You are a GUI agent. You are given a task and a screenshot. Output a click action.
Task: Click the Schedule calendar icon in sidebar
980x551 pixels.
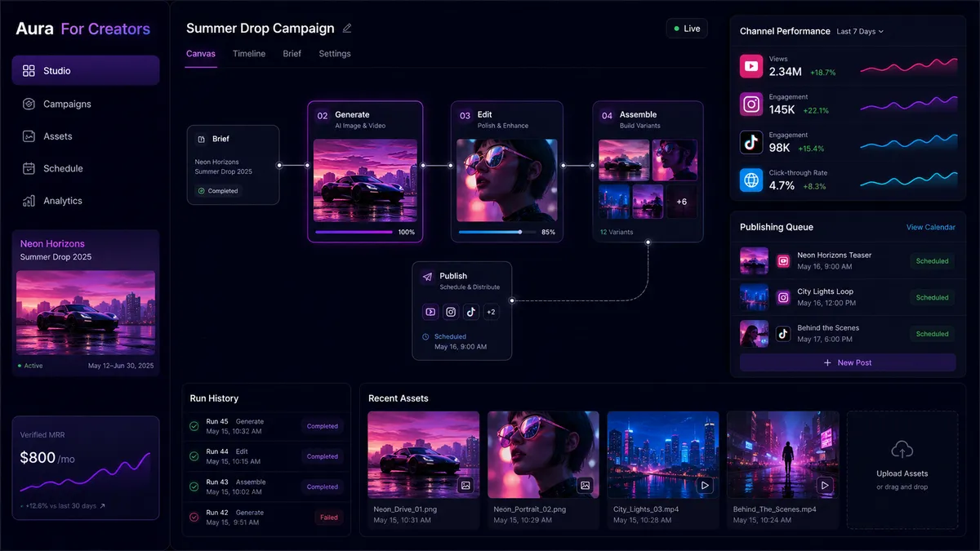click(29, 168)
